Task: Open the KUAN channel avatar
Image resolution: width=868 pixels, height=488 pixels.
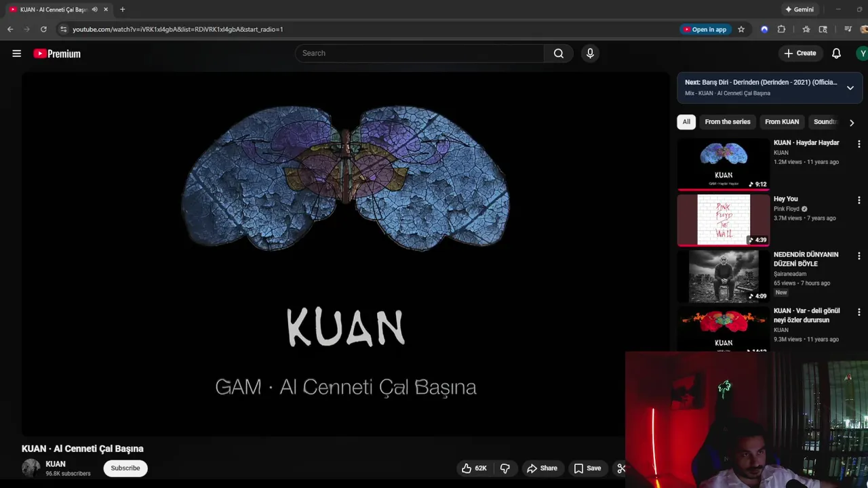Action: [31, 468]
